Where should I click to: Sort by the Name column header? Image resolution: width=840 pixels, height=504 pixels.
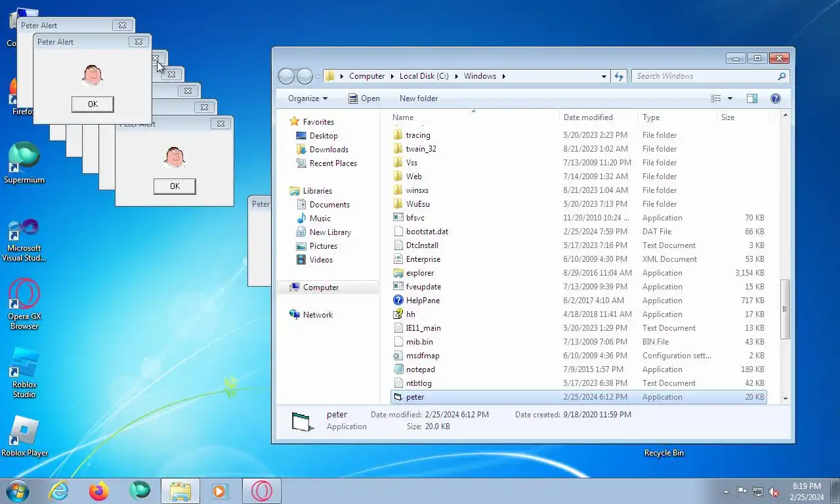(474, 117)
